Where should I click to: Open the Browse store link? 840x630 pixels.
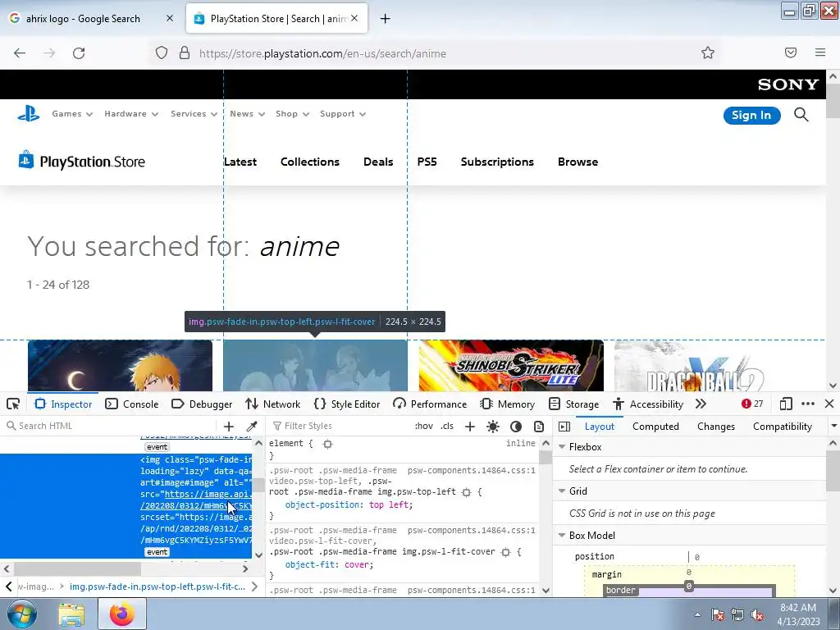[x=577, y=162]
